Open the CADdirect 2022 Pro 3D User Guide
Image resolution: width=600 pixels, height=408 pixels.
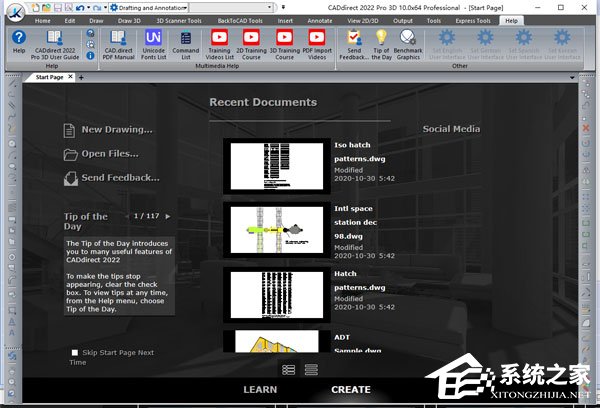(55, 45)
